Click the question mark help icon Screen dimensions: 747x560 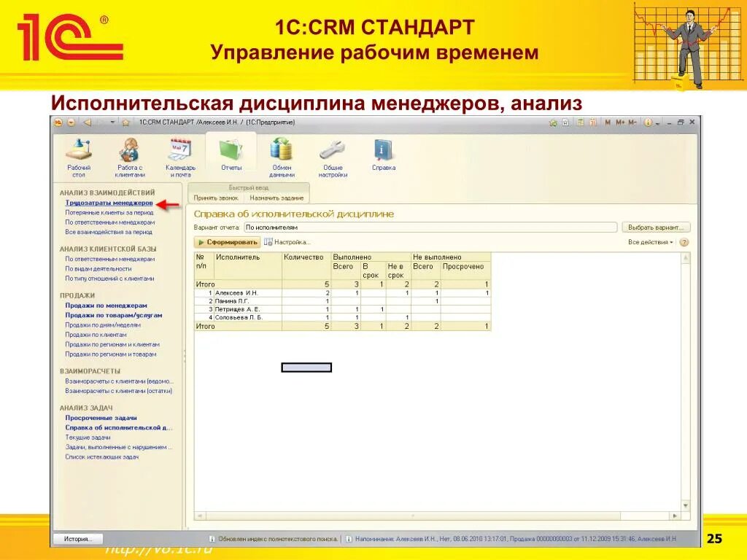click(x=684, y=242)
